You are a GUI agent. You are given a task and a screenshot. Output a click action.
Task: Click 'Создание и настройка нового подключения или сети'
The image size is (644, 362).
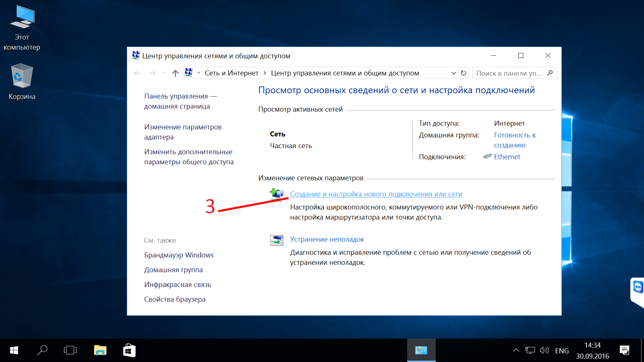click(x=376, y=194)
